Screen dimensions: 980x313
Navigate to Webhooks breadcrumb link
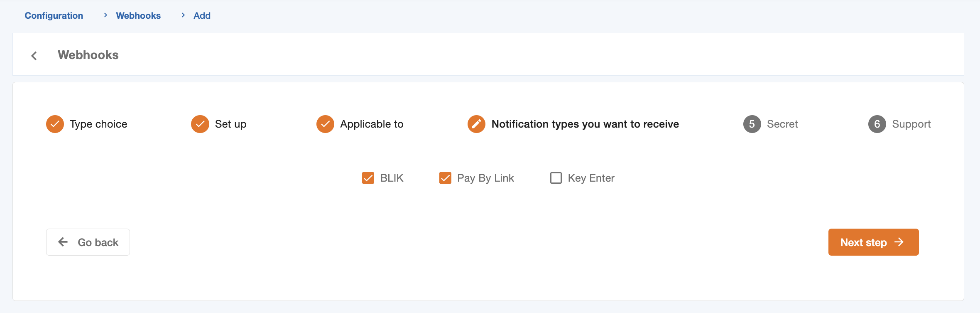(138, 15)
